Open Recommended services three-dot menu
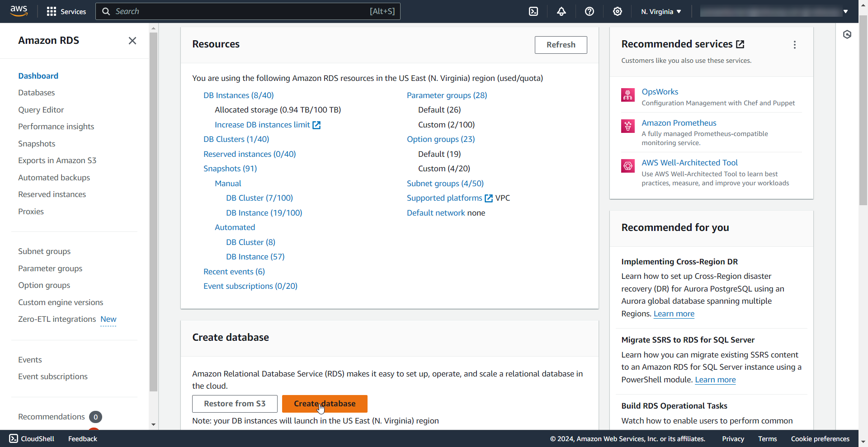This screenshot has height=447, width=868. pyautogui.click(x=795, y=45)
